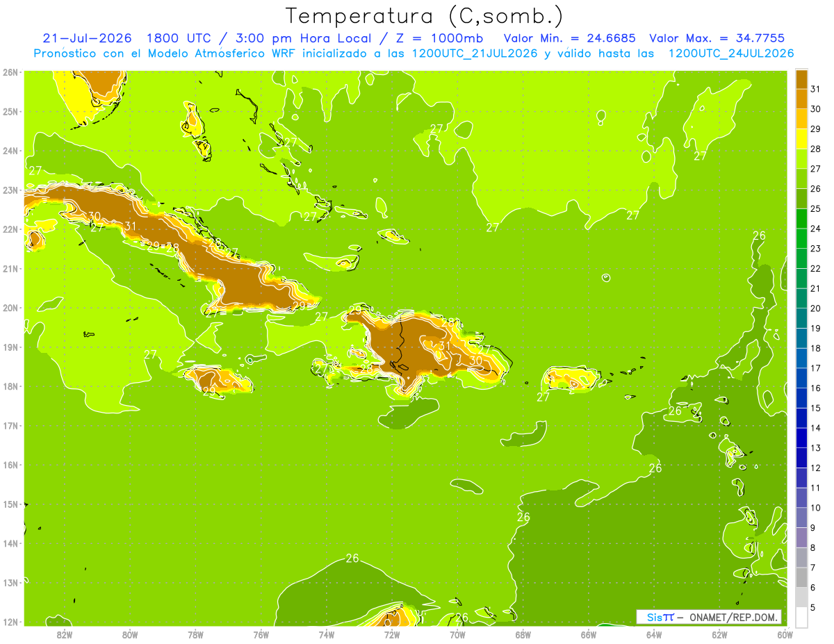
Task: Click the legend value 5
Action: coord(814,607)
